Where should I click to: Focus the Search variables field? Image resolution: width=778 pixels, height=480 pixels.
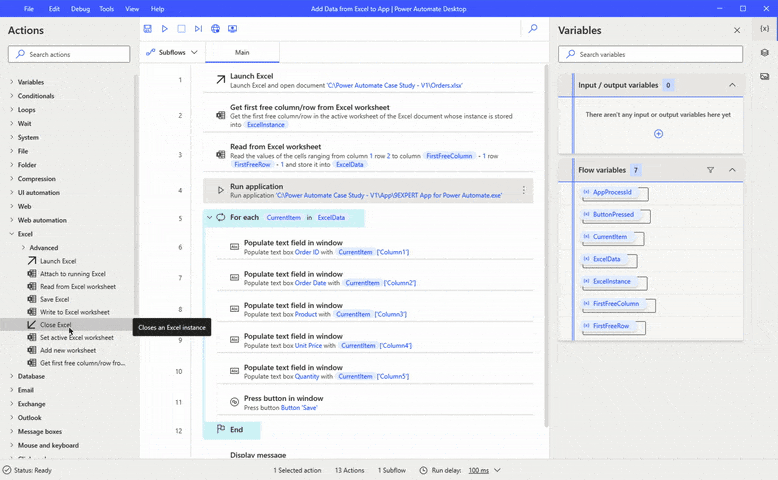[650, 54]
